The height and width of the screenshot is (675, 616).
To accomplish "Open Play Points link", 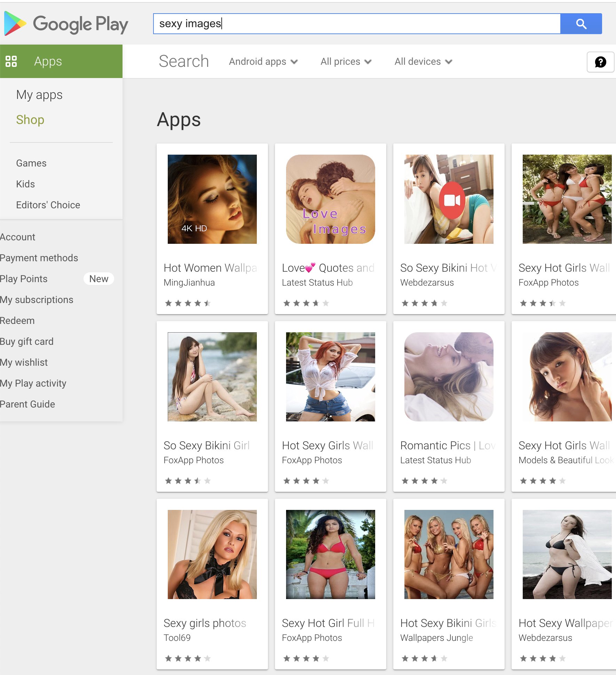I will 24,279.
